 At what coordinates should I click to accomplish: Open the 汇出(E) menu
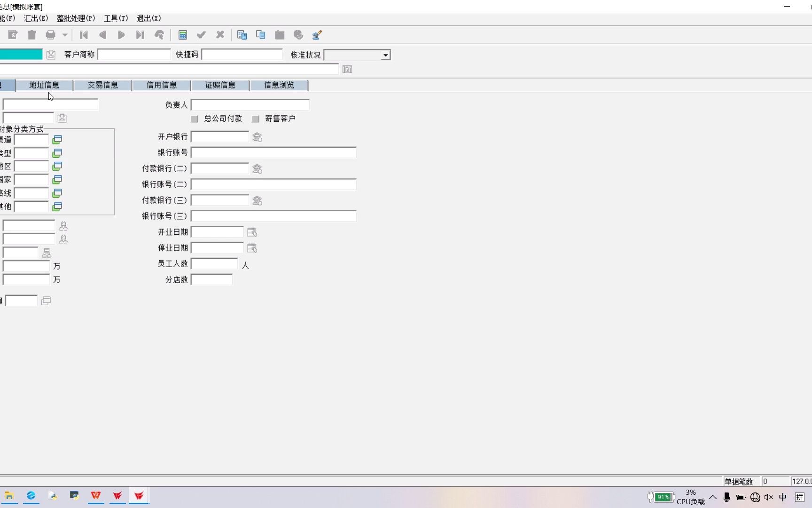point(36,18)
